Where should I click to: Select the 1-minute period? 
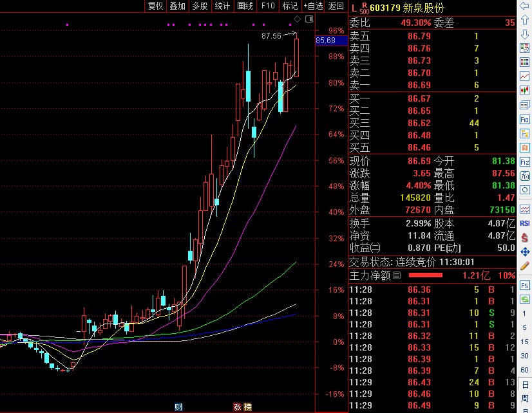pyautogui.click(x=524, y=313)
